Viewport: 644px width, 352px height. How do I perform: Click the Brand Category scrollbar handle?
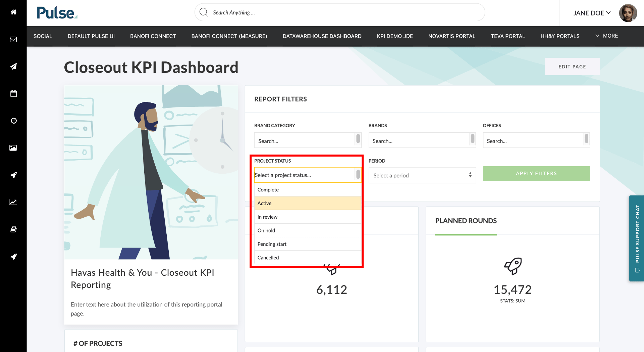coord(358,138)
